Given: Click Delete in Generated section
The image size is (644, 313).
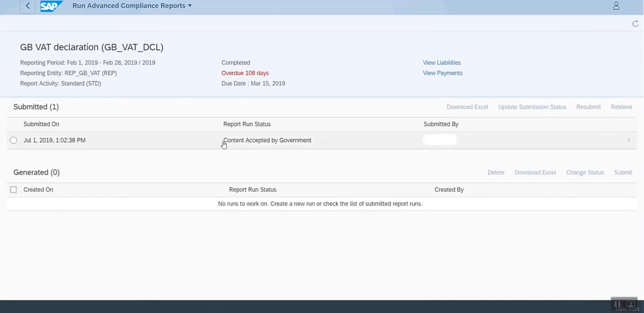Looking at the screenshot, I should tap(496, 173).
